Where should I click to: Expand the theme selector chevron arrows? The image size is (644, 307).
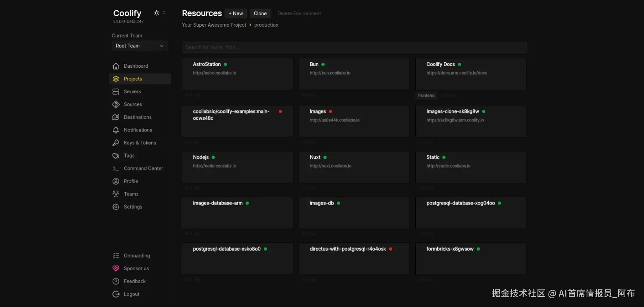click(x=164, y=13)
